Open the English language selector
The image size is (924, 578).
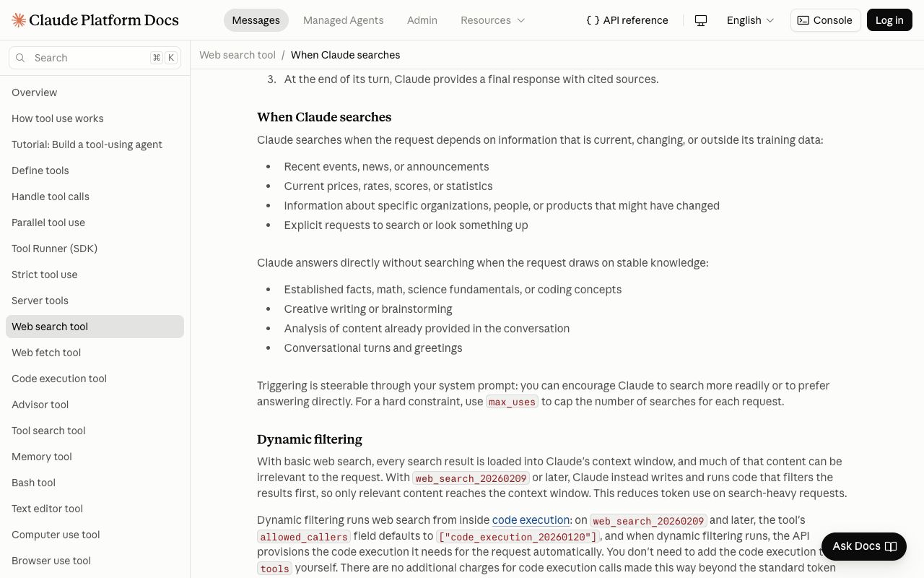tap(750, 20)
